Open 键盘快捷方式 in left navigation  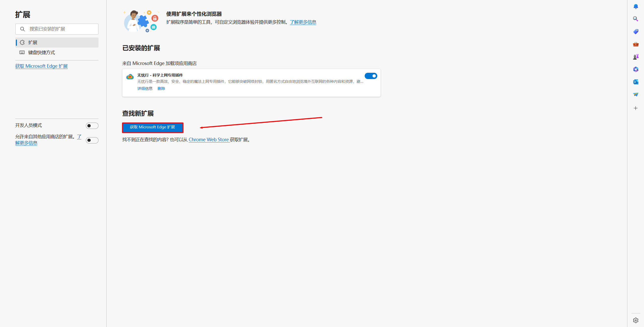[x=57, y=53]
